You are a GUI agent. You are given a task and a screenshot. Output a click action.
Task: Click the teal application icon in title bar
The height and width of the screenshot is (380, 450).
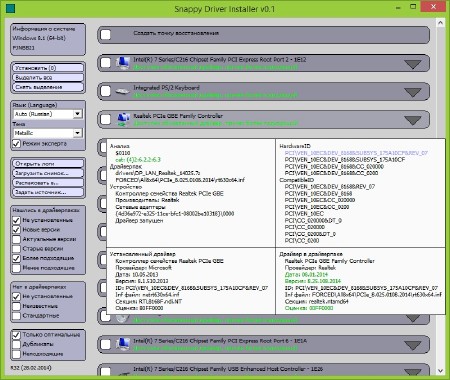coord(11,8)
